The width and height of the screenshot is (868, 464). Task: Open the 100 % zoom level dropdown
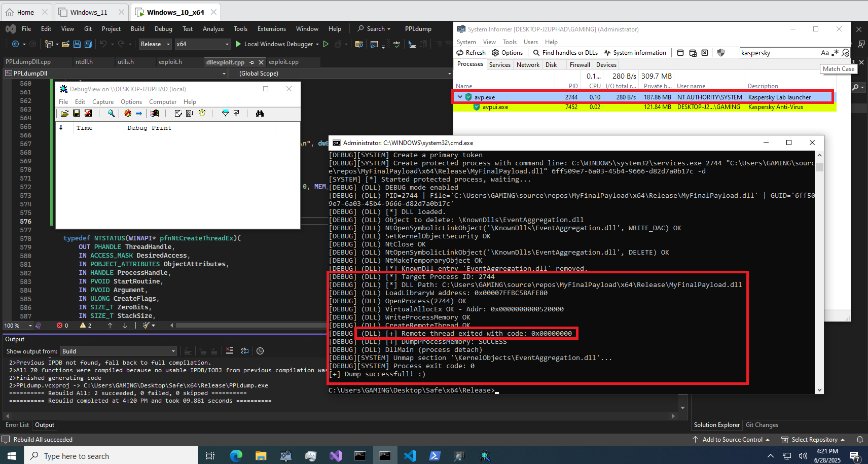[x=19, y=326]
